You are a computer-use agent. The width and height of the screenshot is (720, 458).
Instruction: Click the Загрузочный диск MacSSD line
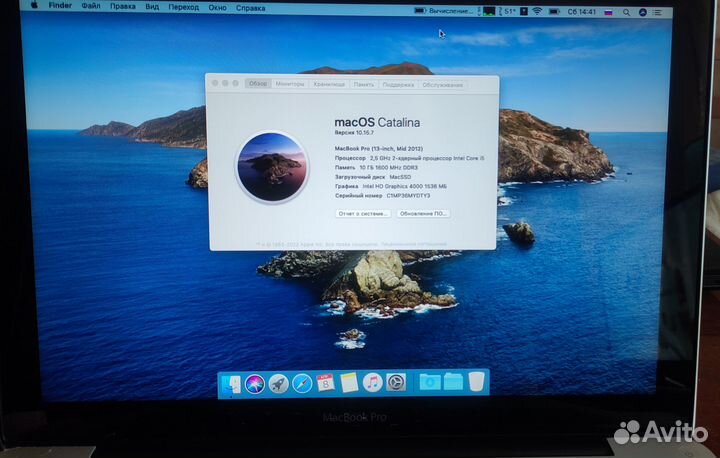(x=373, y=177)
